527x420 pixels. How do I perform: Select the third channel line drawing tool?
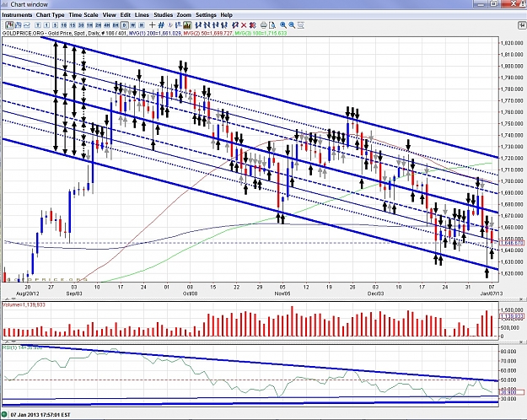coord(216,25)
